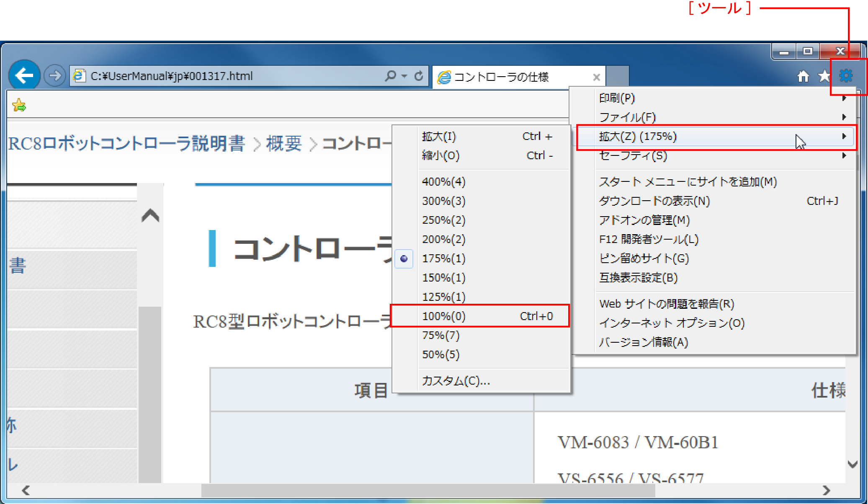Open RC8ロボットコントローラ説明書 breadcrumb link
The image size is (868, 504).
pyautogui.click(x=126, y=144)
